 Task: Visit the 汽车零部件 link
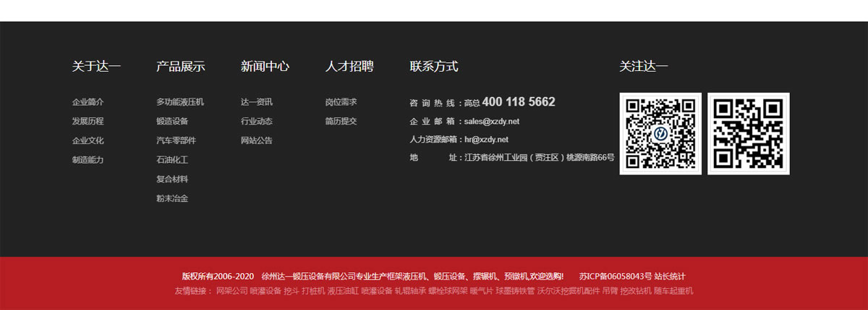176,141
